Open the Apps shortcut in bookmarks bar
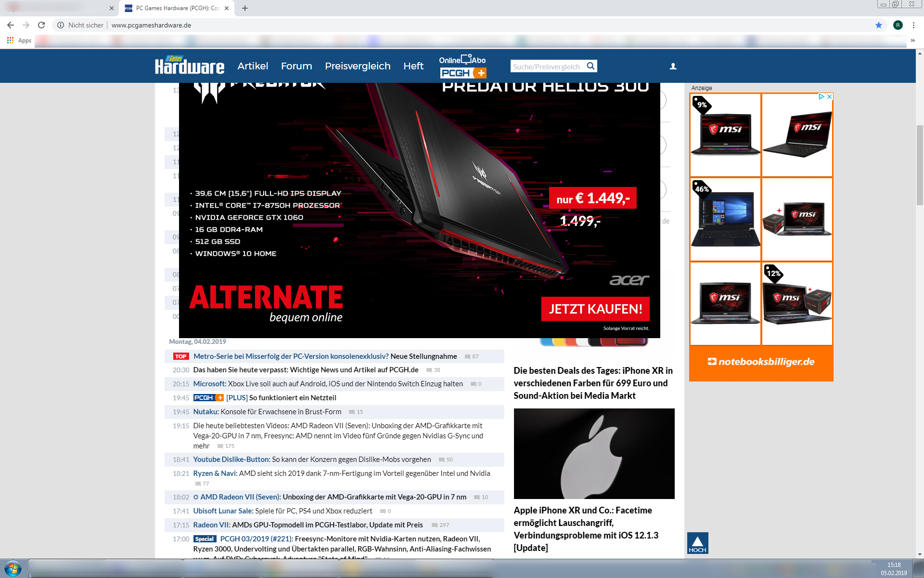This screenshot has width=924, height=578. pos(19,40)
